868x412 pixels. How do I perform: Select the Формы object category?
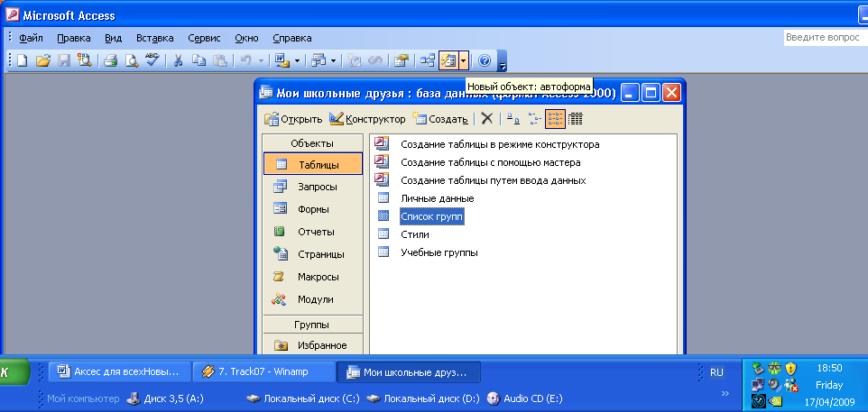pyautogui.click(x=313, y=209)
